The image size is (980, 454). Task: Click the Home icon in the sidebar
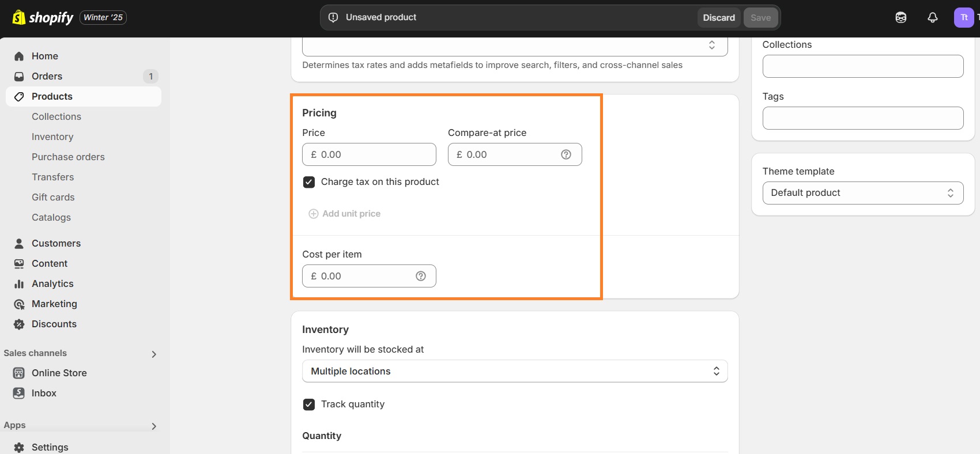(19, 56)
